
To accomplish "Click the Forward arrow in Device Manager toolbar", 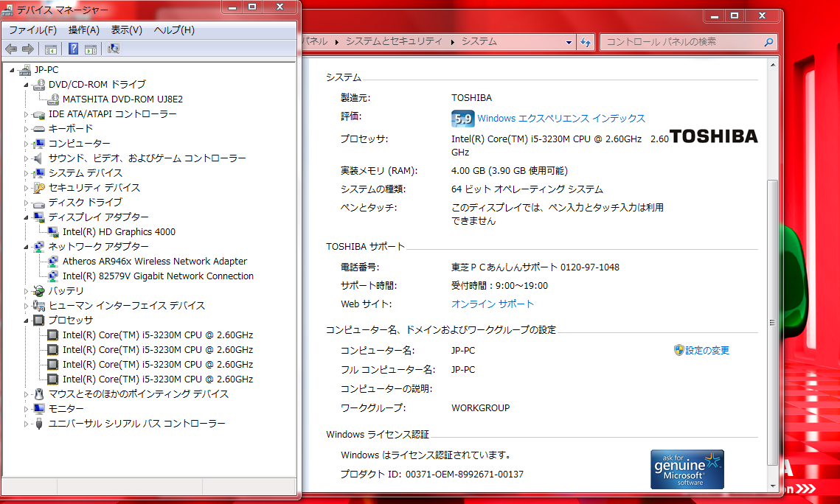I will pyautogui.click(x=28, y=49).
